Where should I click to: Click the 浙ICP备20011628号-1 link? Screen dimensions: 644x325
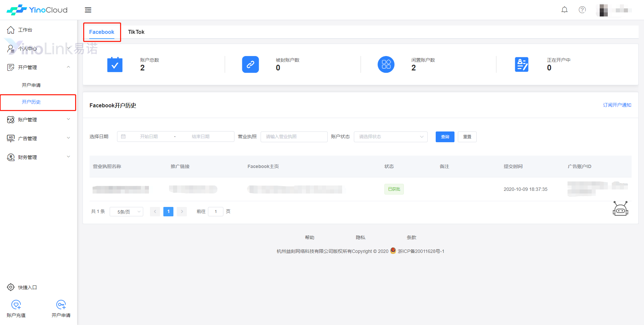[421, 251]
